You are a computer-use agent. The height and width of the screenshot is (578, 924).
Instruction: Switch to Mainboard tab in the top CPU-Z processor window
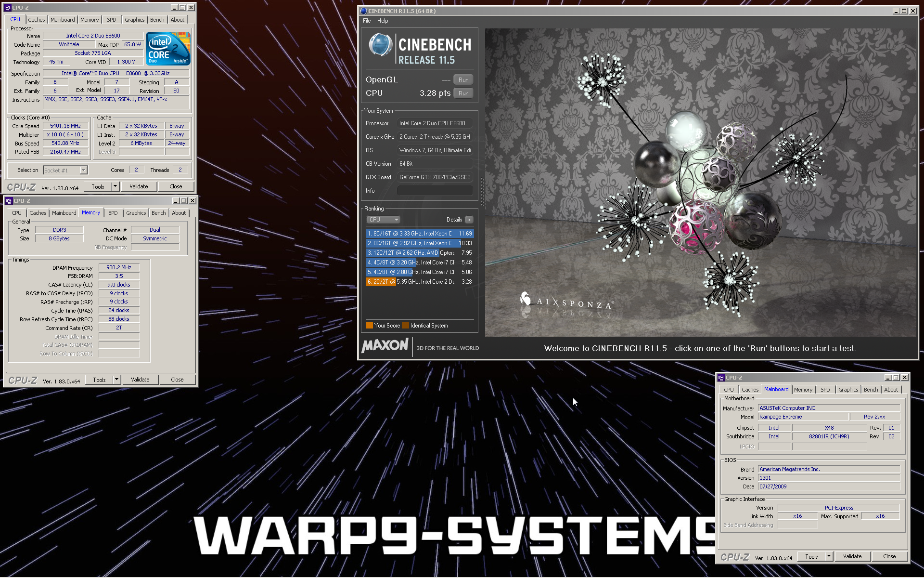click(63, 20)
